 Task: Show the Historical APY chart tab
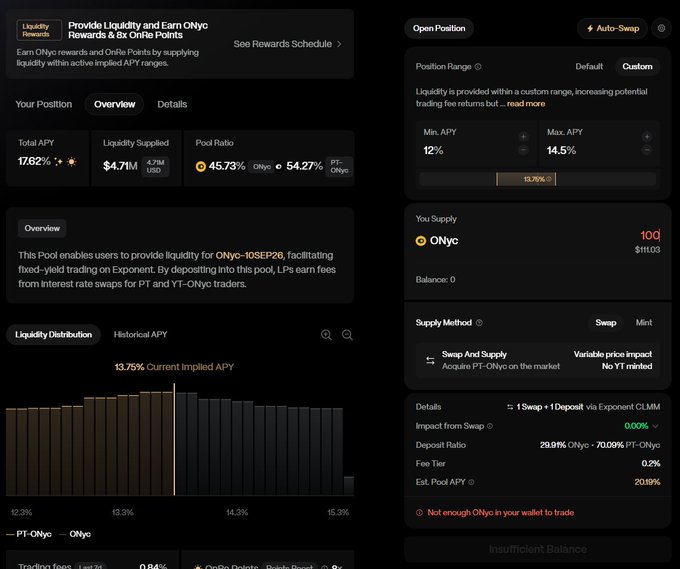tap(140, 334)
